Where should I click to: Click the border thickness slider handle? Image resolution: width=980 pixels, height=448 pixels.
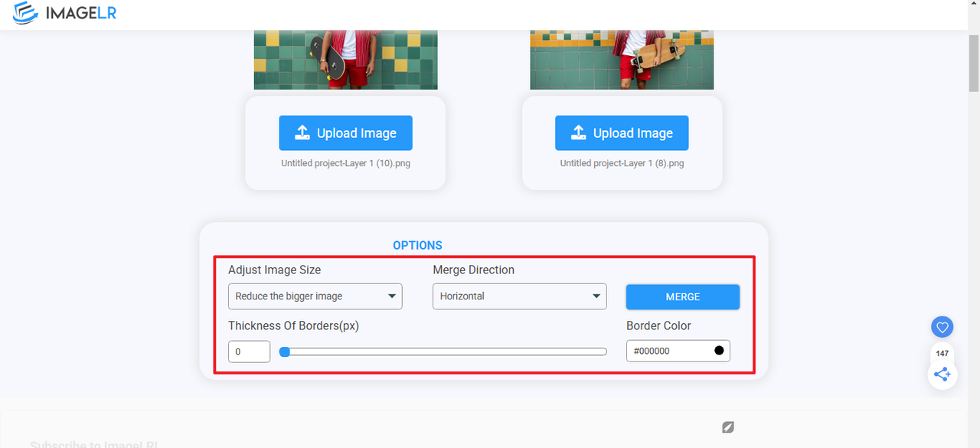tap(285, 352)
